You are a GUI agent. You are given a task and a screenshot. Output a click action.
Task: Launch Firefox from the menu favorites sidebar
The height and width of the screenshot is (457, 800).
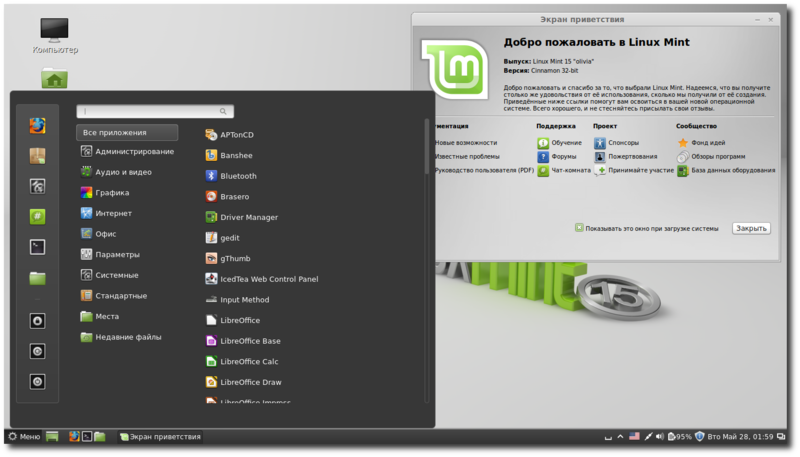(37, 125)
